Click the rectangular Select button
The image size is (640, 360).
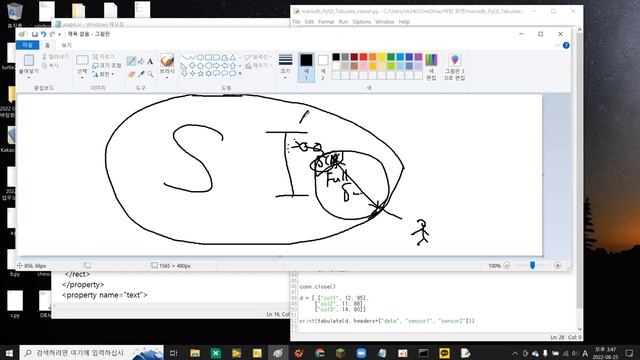point(82,61)
